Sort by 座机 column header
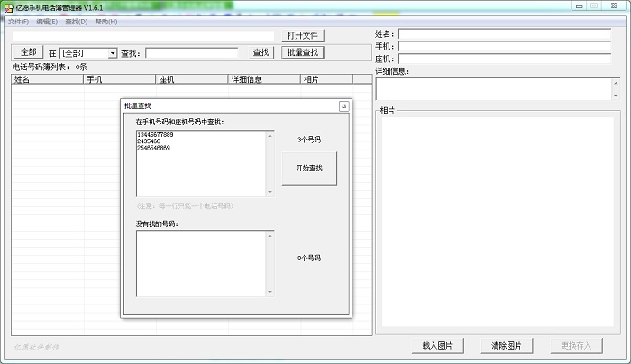This screenshot has height=364, width=631. coord(192,79)
